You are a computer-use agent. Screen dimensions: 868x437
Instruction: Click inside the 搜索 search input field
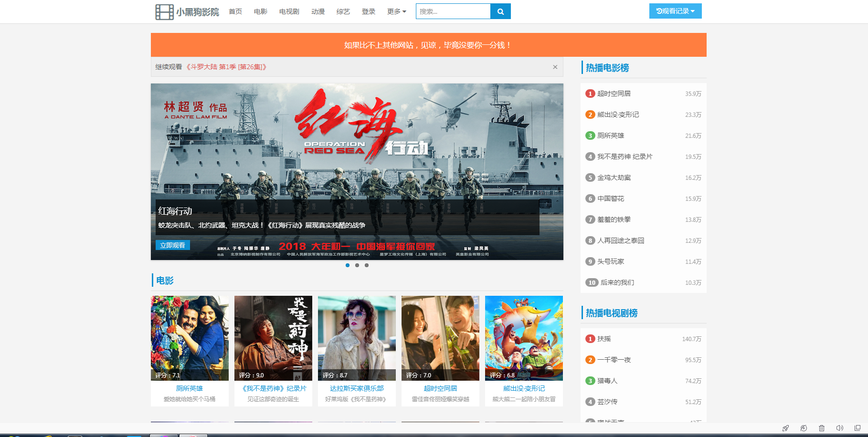[453, 11]
